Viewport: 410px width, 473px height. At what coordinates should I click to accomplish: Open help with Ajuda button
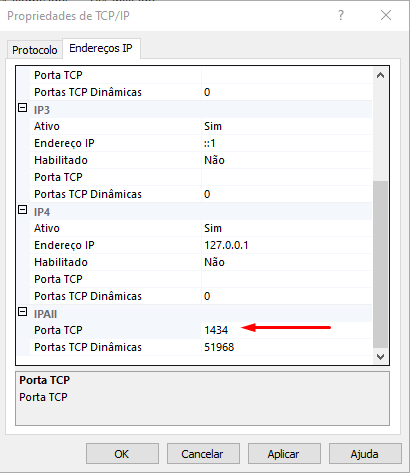point(365,454)
